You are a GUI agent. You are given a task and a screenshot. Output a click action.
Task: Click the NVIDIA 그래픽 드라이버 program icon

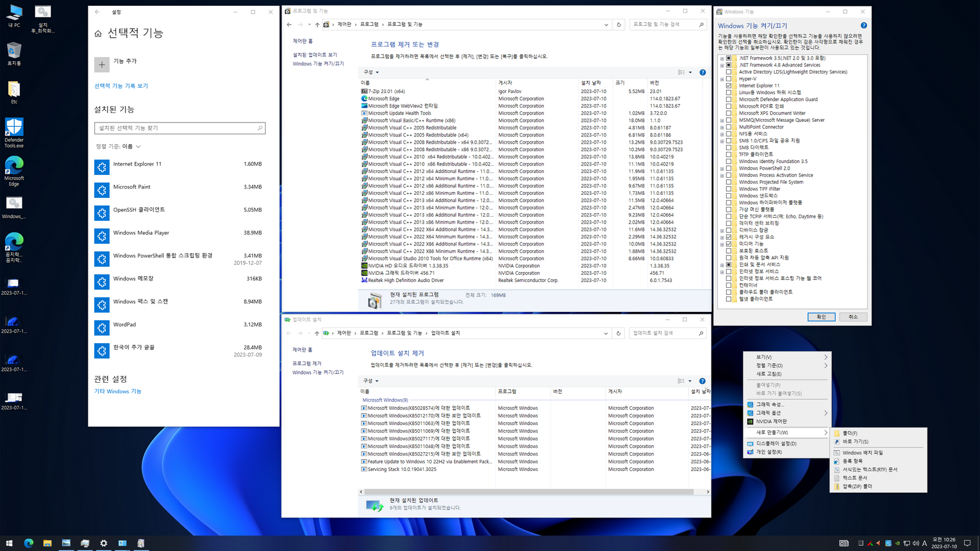[x=364, y=273]
